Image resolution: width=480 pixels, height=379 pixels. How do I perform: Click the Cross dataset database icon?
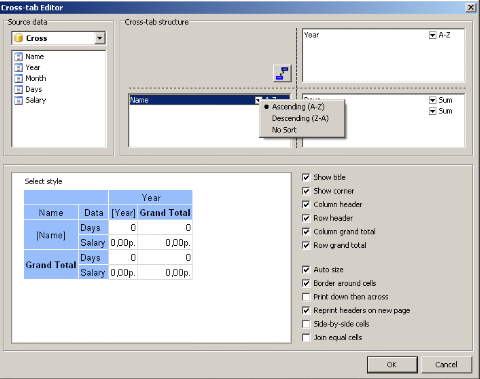click(x=19, y=38)
